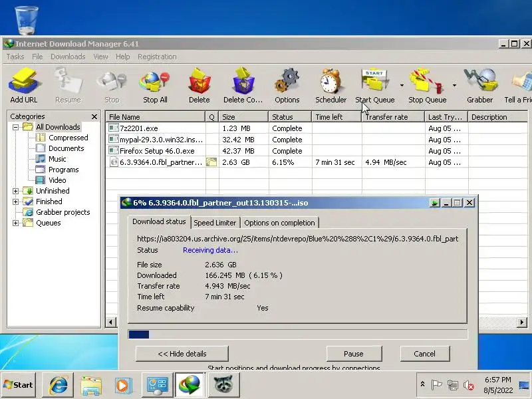Switch to Options on completion tab
Image resolution: width=532 pixels, height=399 pixels.
pos(279,223)
